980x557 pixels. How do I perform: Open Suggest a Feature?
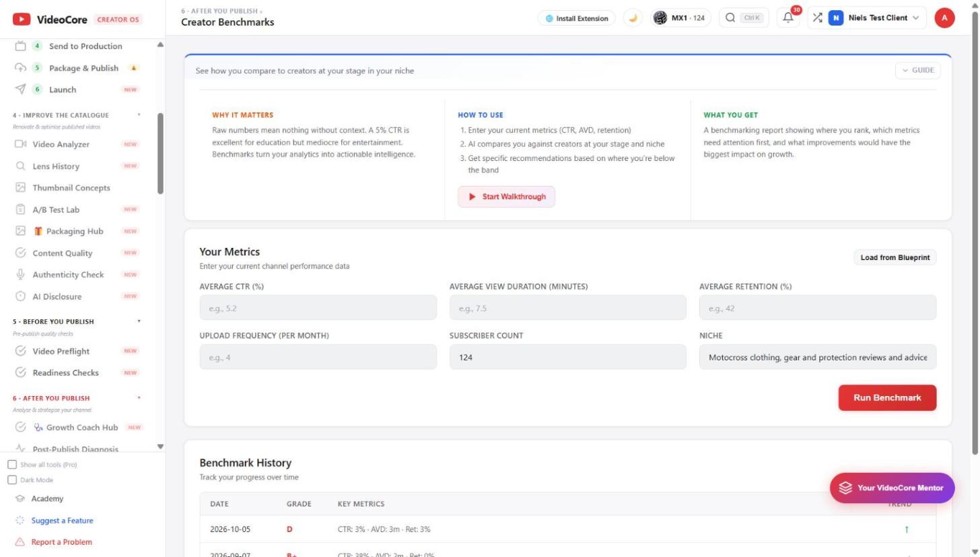coord(62,521)
